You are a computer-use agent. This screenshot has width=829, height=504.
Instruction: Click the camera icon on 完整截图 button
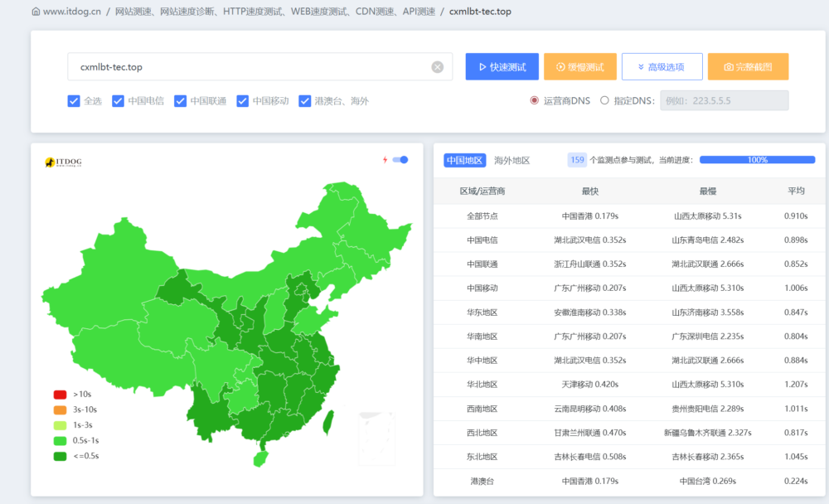(728, 67)
